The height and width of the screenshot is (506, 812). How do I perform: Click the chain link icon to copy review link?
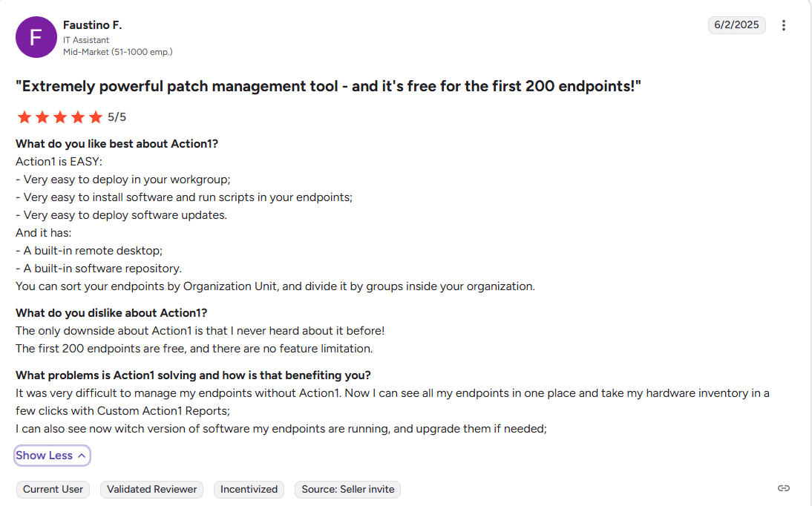(784, 488)
